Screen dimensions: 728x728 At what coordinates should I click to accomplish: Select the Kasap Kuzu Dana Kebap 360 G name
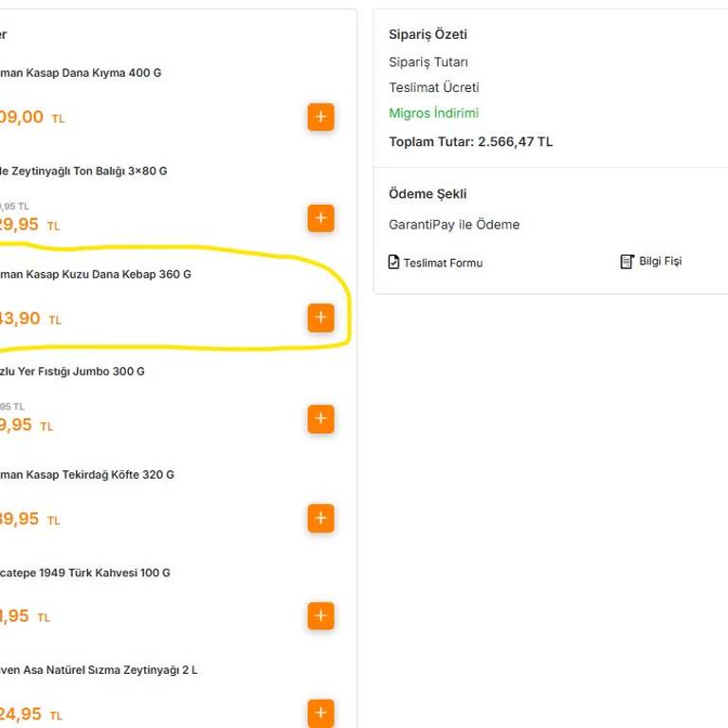96,274
